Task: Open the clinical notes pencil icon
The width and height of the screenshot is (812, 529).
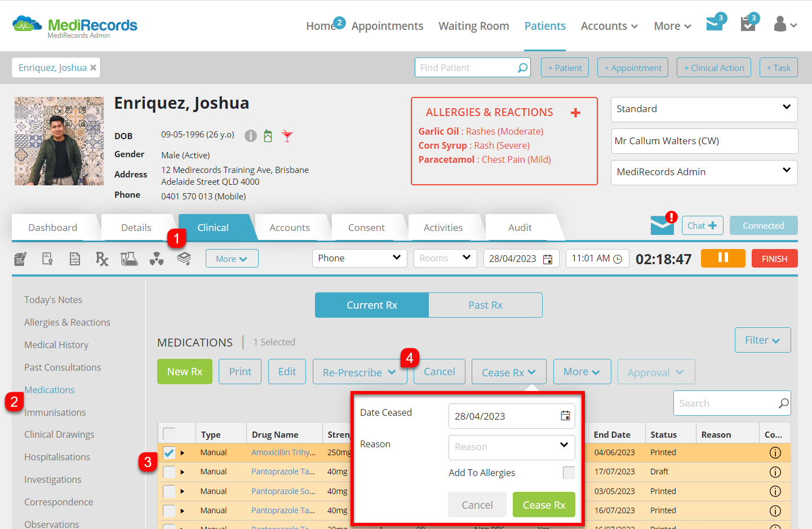Action: (20, 259)
